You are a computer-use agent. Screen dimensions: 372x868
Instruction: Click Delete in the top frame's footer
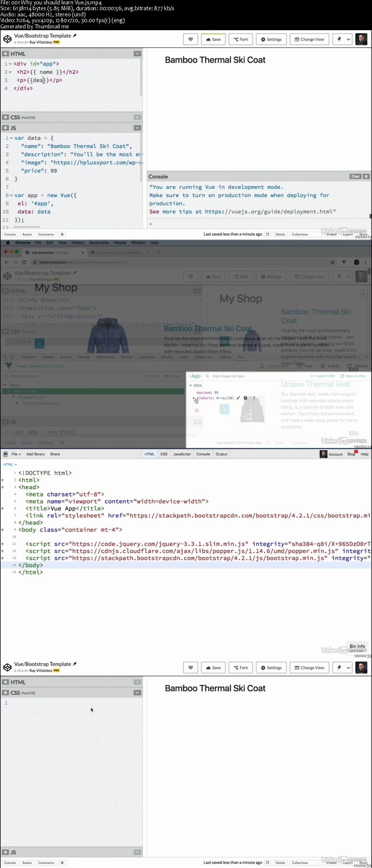pyautogui.click(x=280, y=235)
